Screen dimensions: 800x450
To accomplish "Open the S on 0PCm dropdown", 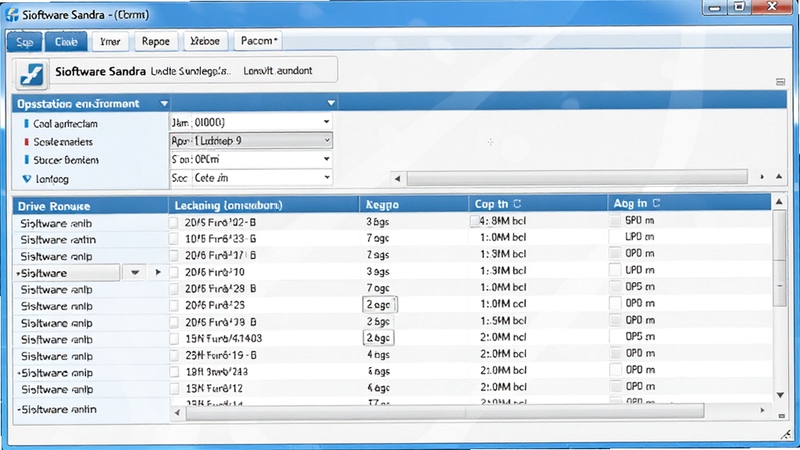I will click(326, 159).
